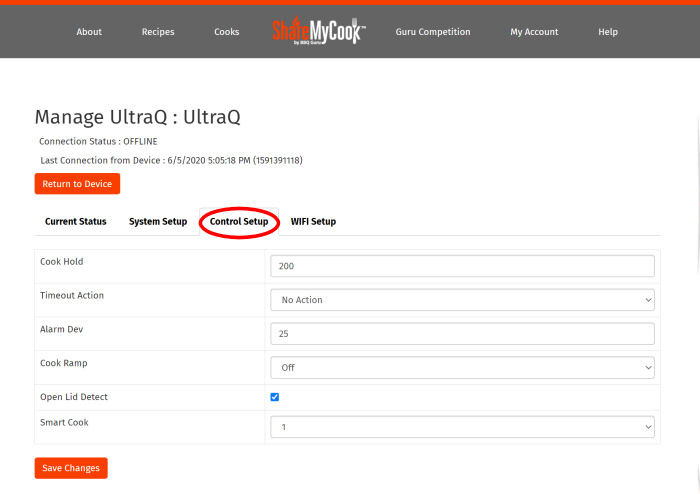The image size is (700, 494).
Task: Click the Connection Status : OFFLINE text
Action: click(x=98, y=141)
